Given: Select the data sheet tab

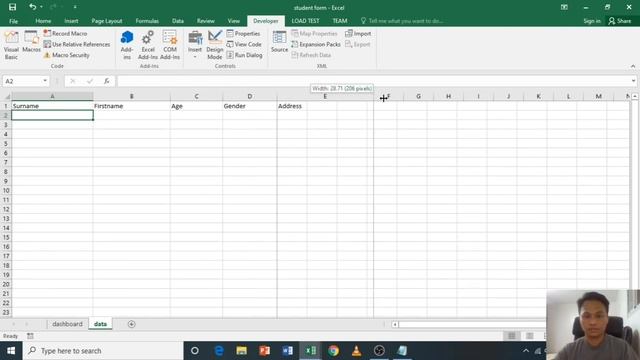Looking at the screenshot, I should point(100,324).
